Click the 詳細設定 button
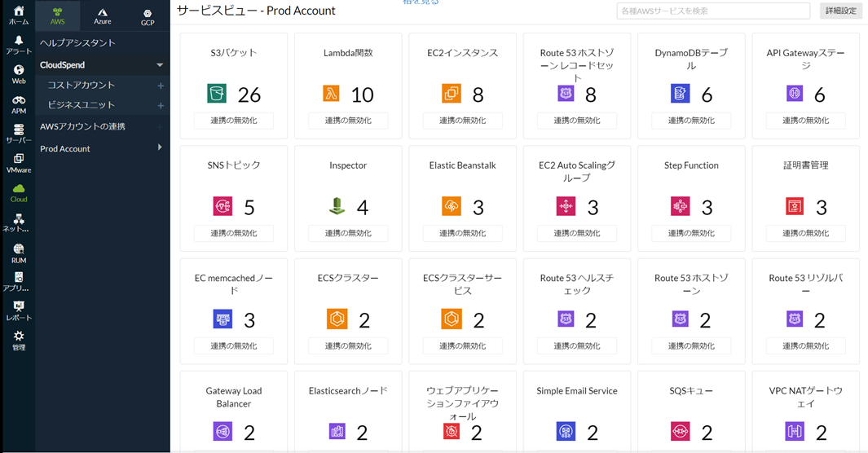Image resolution: width=868 pixels, height=453 pixels. (x=840, y=11)
